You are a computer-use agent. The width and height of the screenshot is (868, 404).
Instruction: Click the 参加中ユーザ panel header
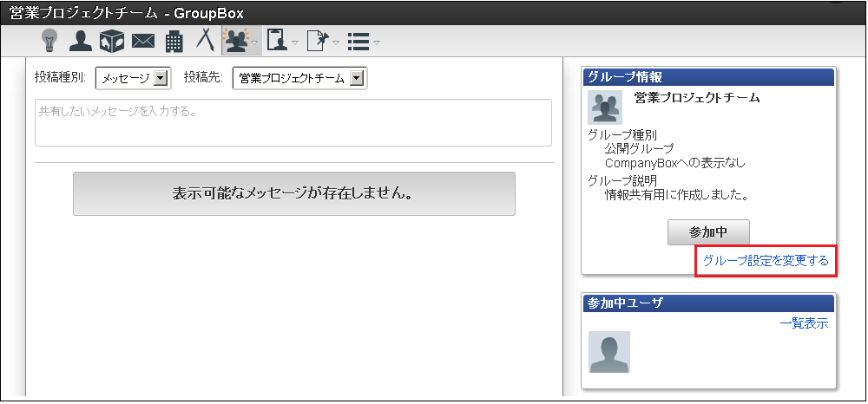point(708,303)
